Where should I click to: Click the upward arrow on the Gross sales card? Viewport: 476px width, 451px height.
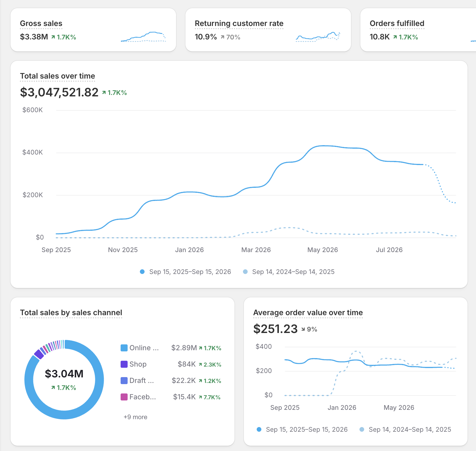[53, 37]
